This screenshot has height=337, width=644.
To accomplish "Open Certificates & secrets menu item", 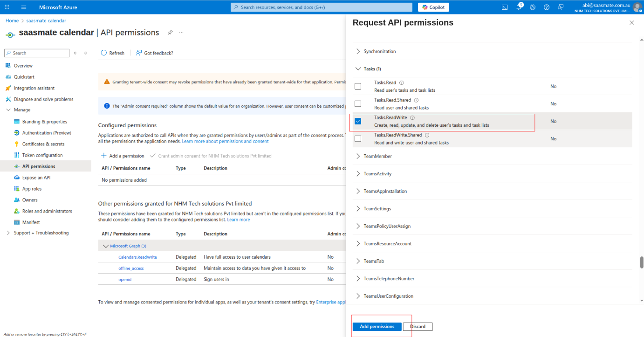I will click(x=43, y=144).
